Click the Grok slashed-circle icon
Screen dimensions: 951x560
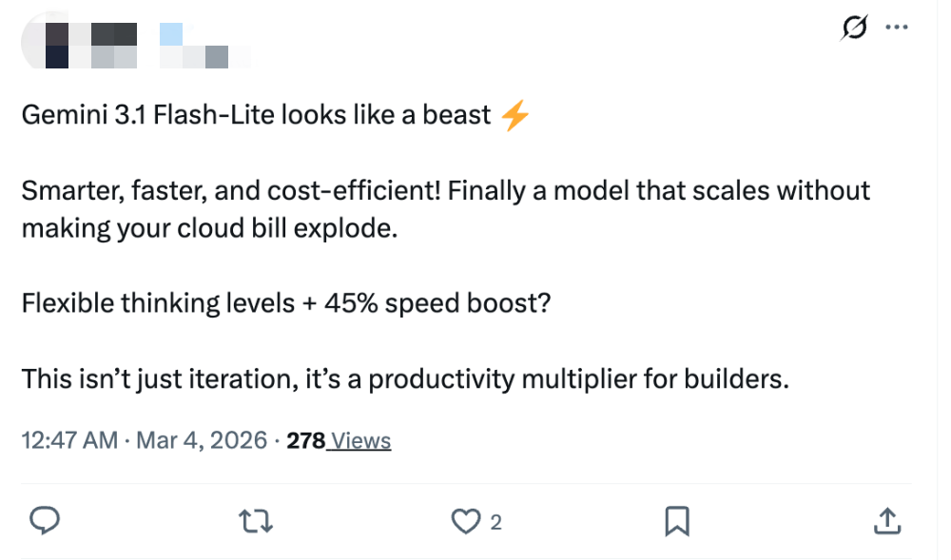[x=855, y=29]
